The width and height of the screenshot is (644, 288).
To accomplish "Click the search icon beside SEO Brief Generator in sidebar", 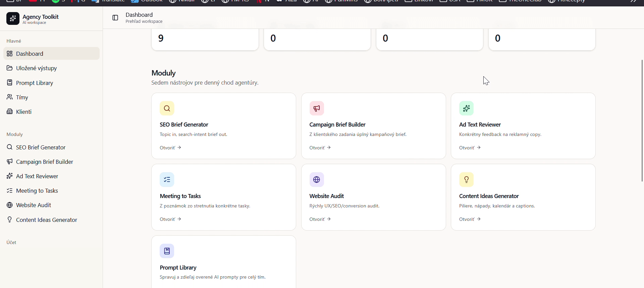I will [x=10, y=147].
